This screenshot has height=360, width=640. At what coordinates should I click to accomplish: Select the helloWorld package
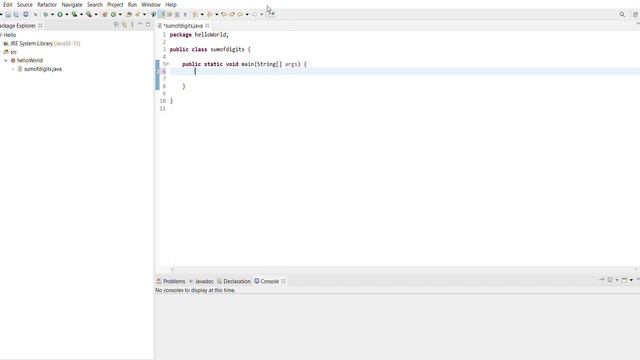click(27, 60)
